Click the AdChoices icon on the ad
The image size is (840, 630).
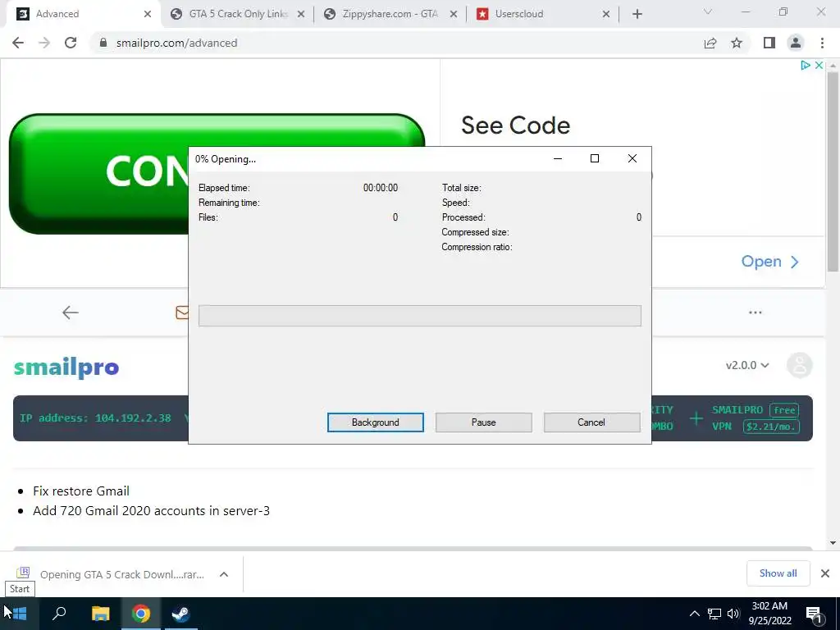point(806,66)
